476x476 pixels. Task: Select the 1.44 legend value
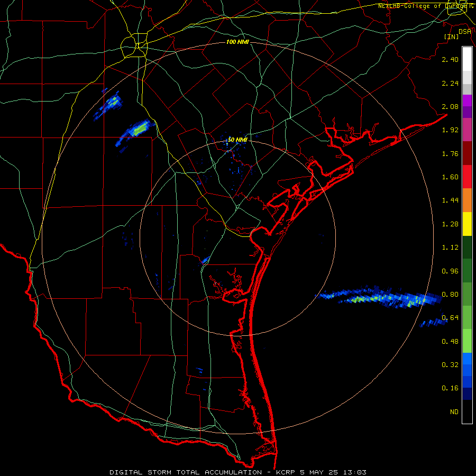coord(450,200)
